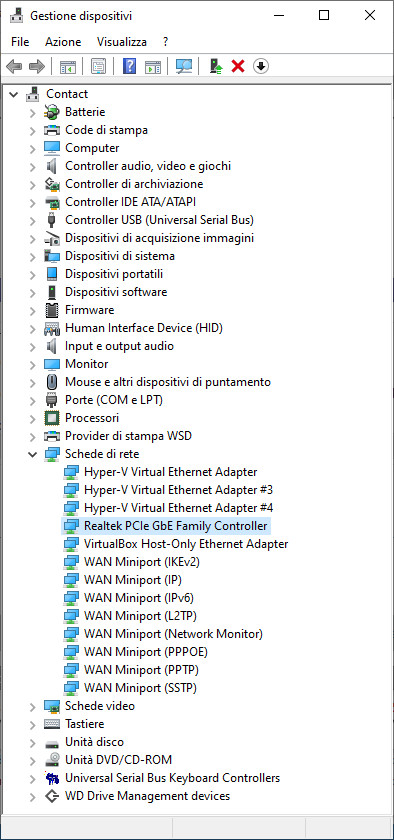The image size is (394, 840).
Task: Click the Human Interface Device icon
Action: point(52,328)
